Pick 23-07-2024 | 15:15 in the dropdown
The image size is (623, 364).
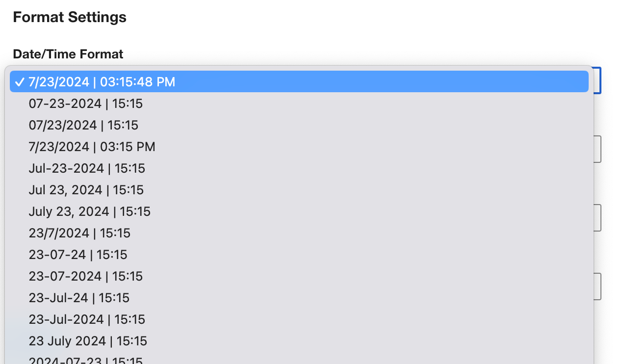click(x=86, y=276)
